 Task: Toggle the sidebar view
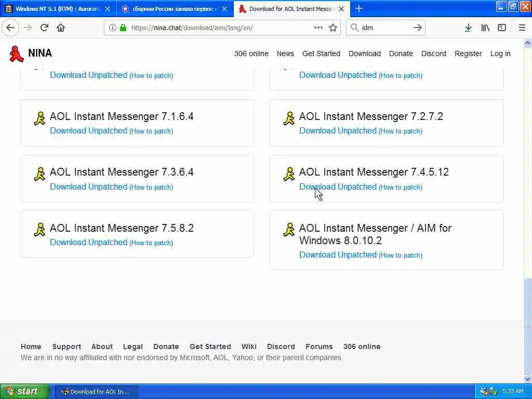pyautogui.click(x=502, y=28)
